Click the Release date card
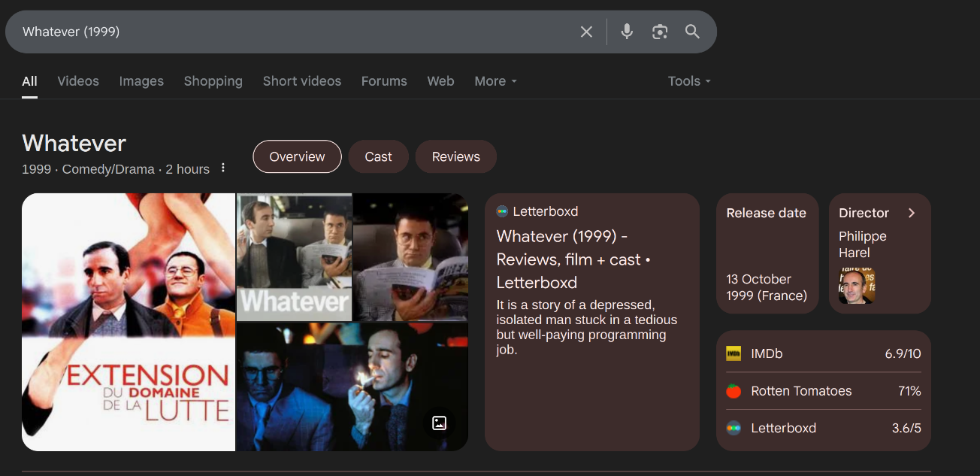Image resolution: width=980 pixels, height=476 pixels. [x=767, y=253]
